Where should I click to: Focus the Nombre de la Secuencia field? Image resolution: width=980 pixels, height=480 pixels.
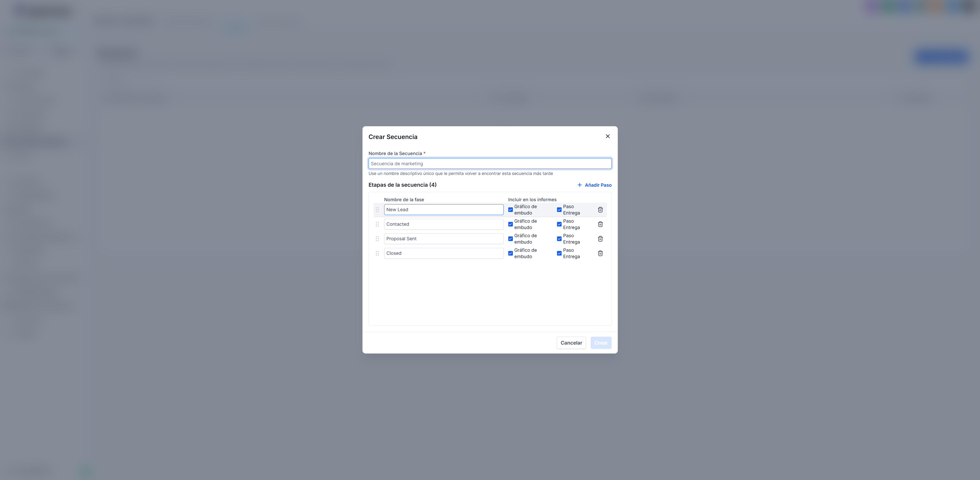pyautogui.click(x=490, y=164)
